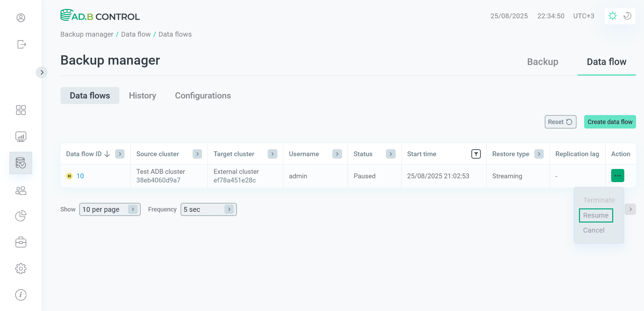The image size is (644, 311).
Task: Open data flow 10 link
Action: point(80,176)
